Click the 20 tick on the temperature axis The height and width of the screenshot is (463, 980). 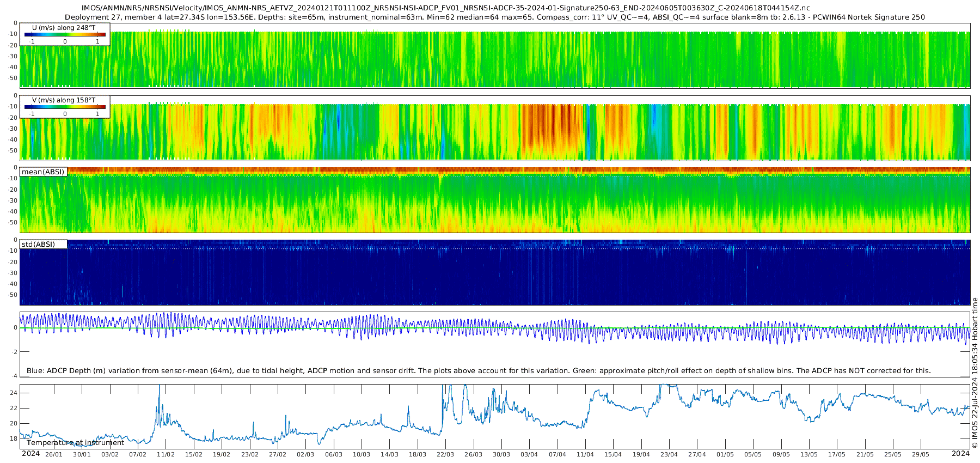[14, 423]
